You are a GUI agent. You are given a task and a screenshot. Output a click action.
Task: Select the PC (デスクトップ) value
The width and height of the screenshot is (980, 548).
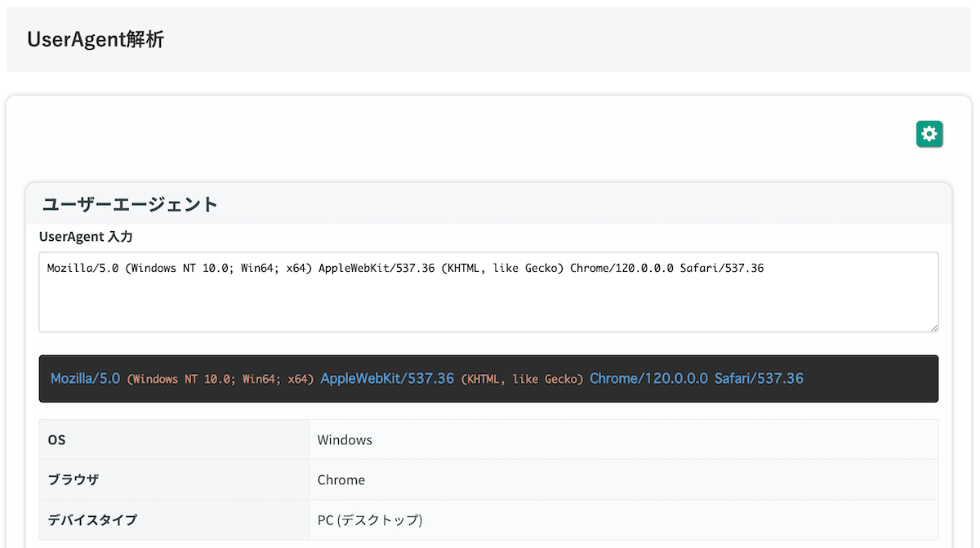[369, 519]
